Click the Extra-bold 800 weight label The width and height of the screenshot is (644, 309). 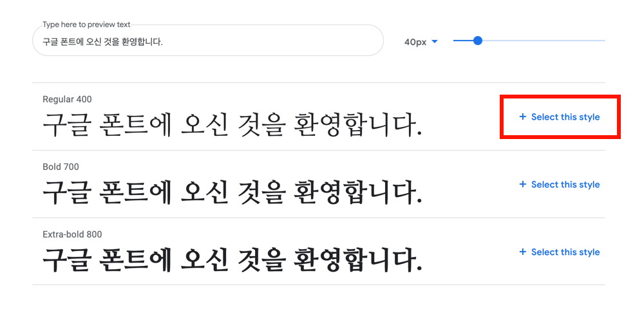click(x=72, y=235)
